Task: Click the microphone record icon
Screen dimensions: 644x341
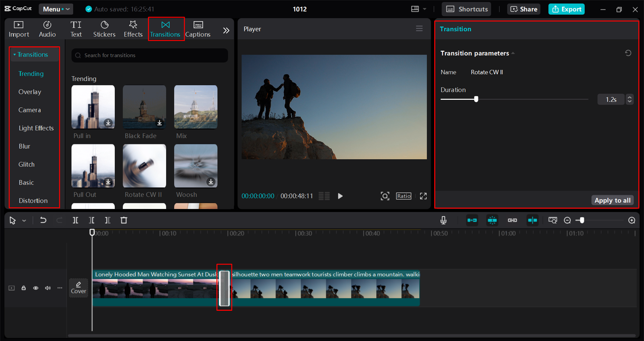Action: [x=443, y=220]
